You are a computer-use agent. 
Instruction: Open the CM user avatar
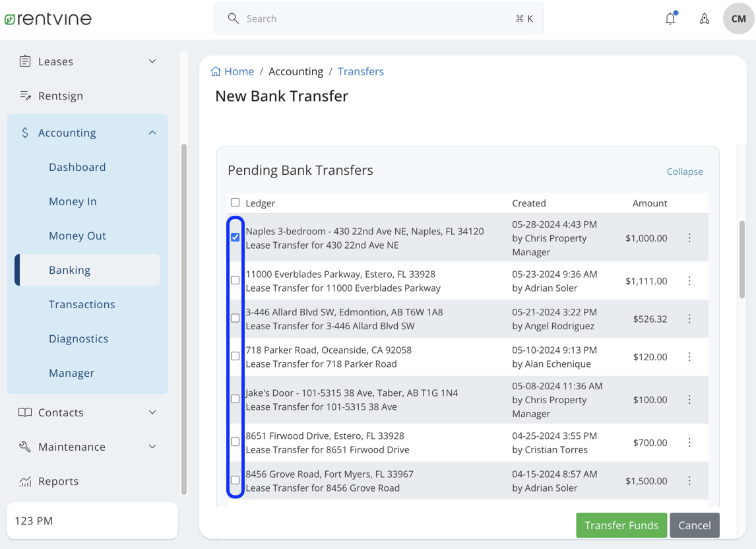(x=738, y=18)
